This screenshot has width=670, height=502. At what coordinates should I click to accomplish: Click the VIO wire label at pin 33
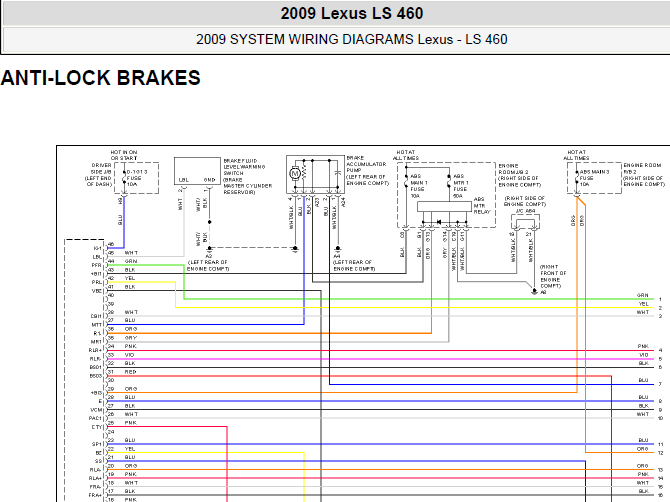tap(129, 355)
